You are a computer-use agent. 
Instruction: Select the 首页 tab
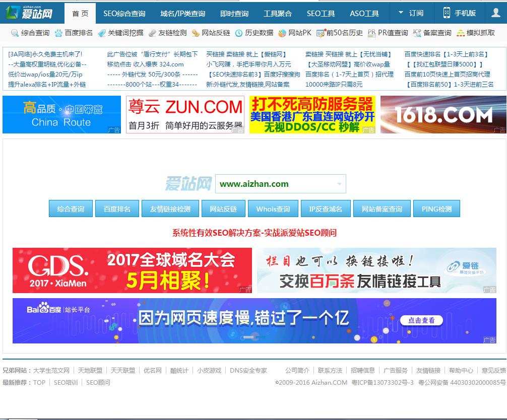80,13
